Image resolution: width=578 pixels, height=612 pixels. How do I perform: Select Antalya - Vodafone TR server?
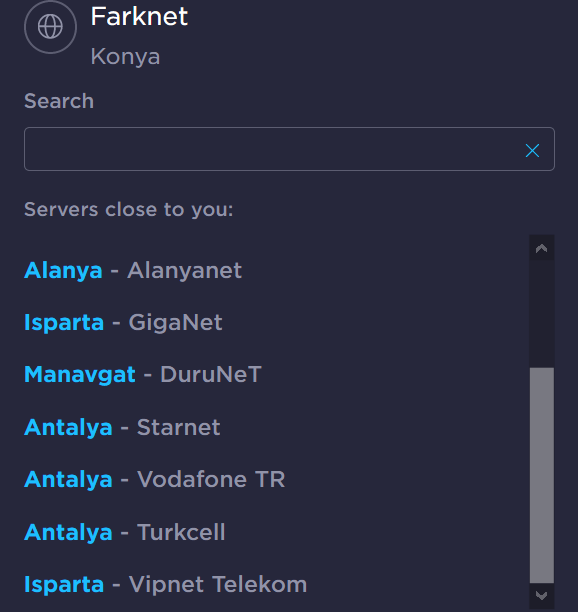tap(155, 479)
